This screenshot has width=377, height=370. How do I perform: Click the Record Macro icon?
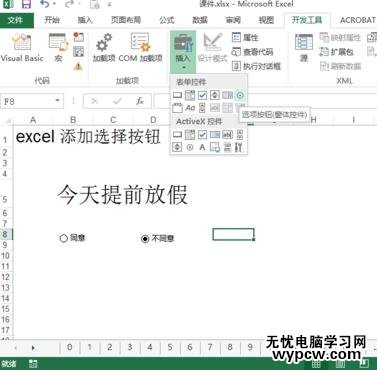(x=79, y=37)
